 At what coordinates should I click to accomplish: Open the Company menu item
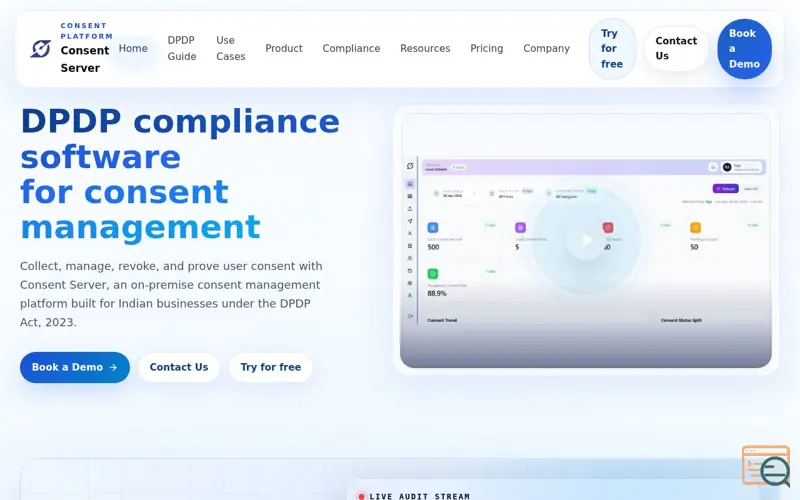[546, 48]
